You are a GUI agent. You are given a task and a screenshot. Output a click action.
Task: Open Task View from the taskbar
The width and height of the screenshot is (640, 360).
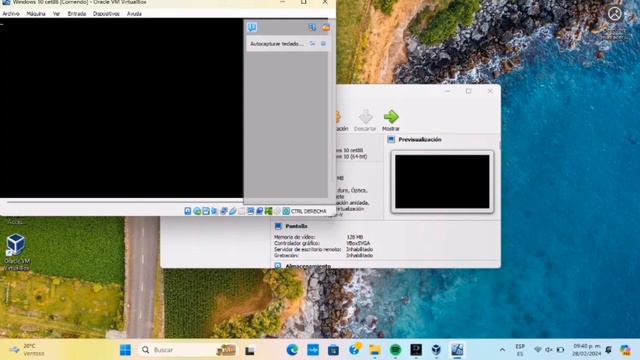click(250, 350)
